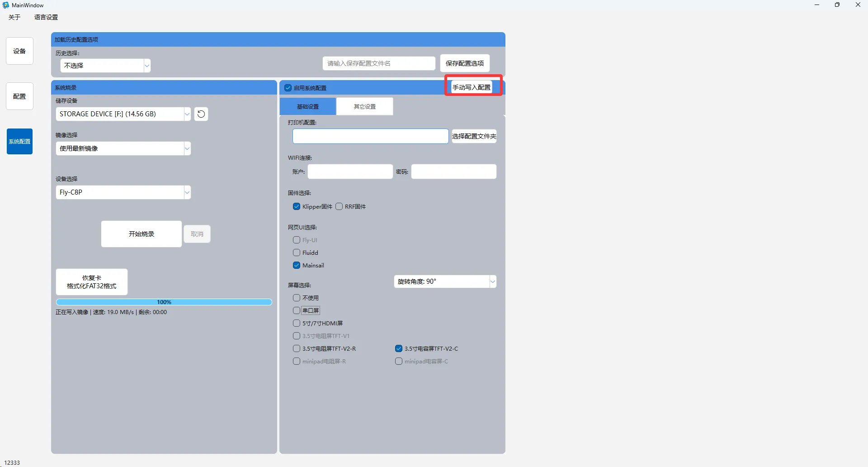Open the Fly-C8P device selection dropdown
868x467 pixels.
point(123,192)
